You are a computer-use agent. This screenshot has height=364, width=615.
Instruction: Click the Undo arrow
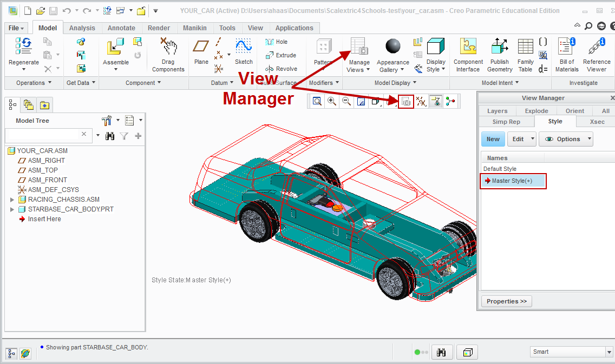pos(66,11)
